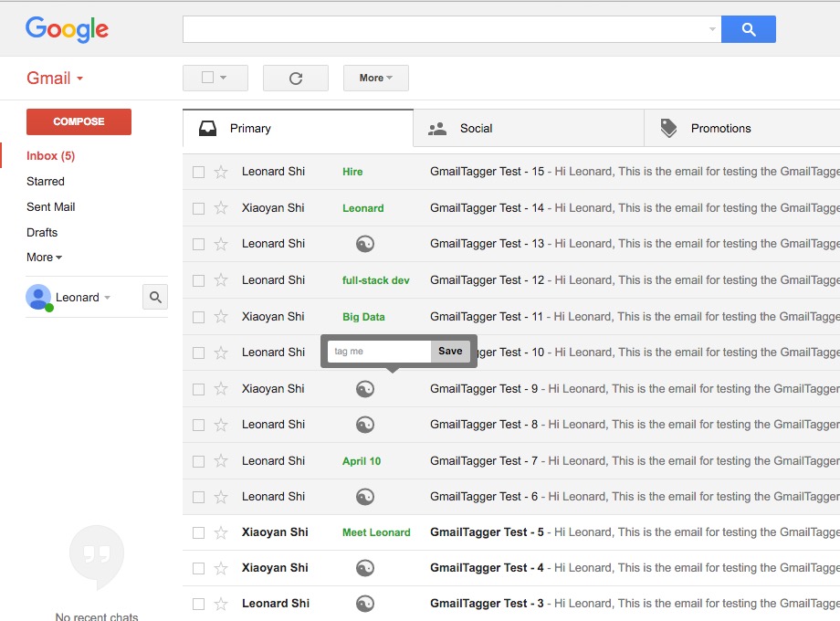Image resolution: width=840 pixels, height=621 pixels.
Task: Star the GmailTagger Test - 10 email
Action: [221, 353]
